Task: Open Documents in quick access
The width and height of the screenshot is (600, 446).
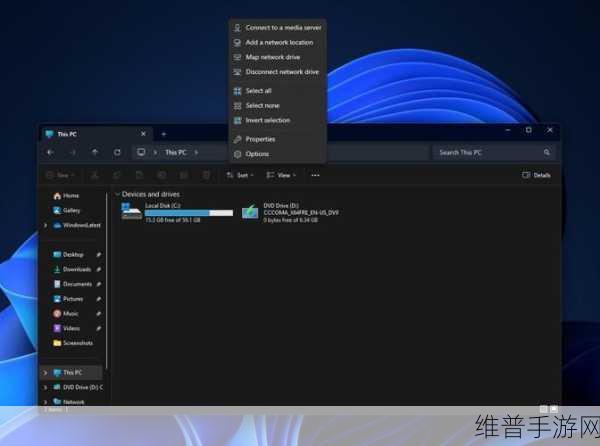Action: tap(72, 284)
